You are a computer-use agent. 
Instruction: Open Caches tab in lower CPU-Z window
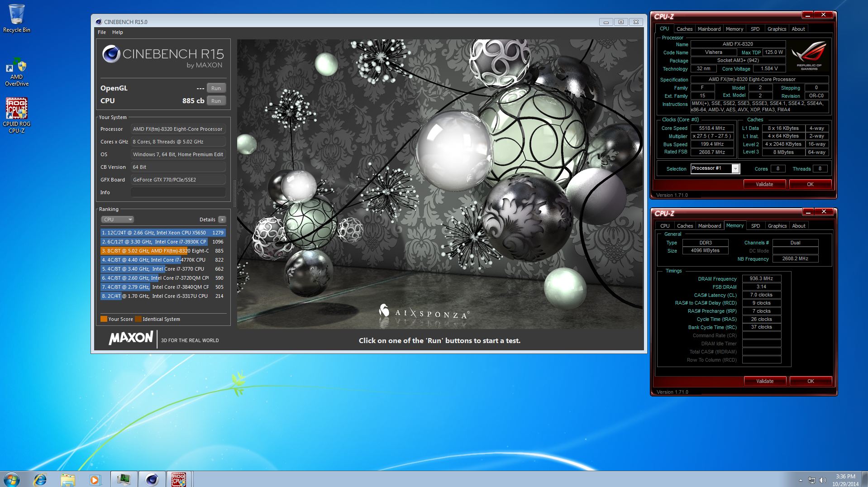[x=685, y=226]
